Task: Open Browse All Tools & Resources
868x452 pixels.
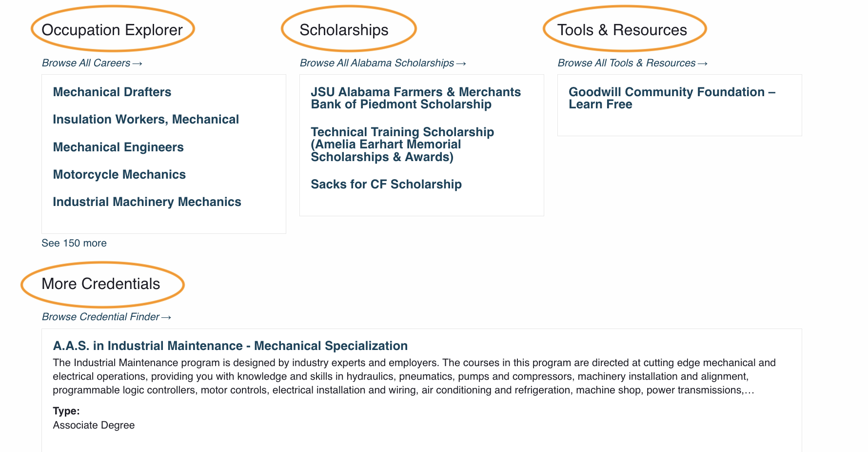Action: [x=632, y=63]
